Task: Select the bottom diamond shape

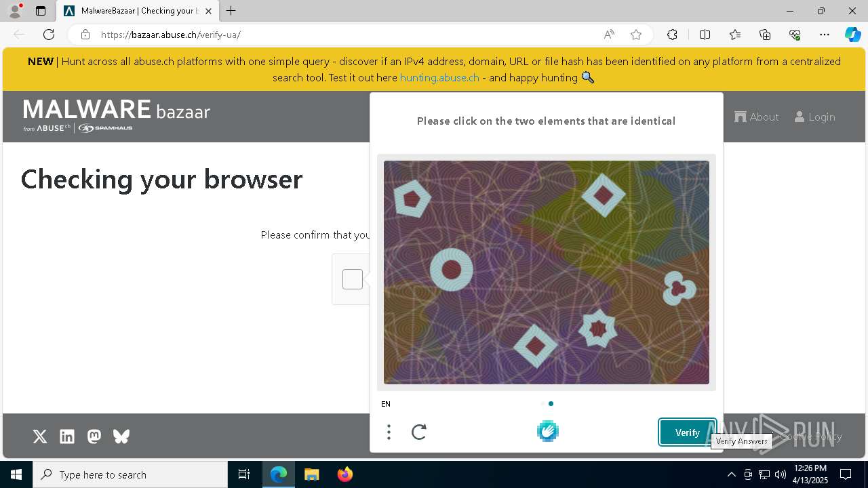Action: pyautogui.click(x=536, y=346)
